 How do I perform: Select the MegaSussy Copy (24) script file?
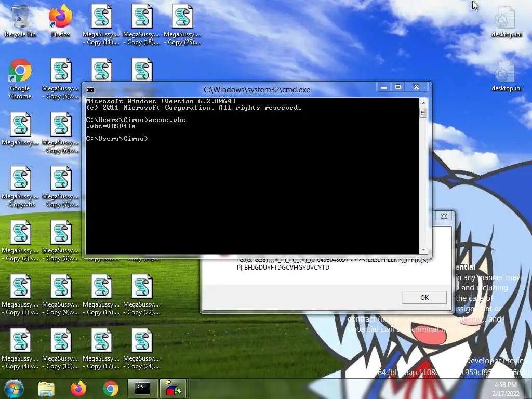(142, 349)
